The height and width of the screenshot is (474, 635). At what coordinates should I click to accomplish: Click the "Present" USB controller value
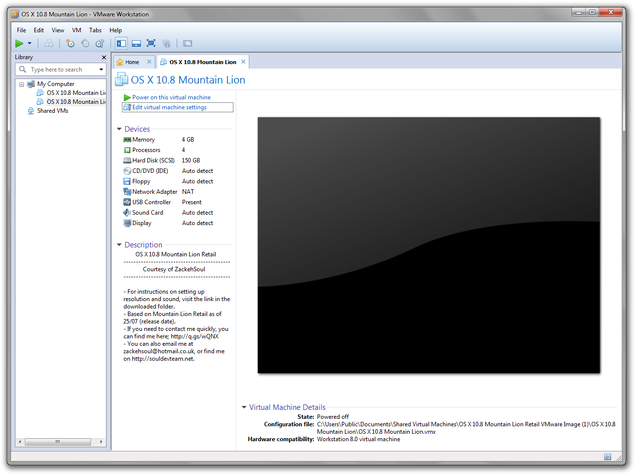192,202
